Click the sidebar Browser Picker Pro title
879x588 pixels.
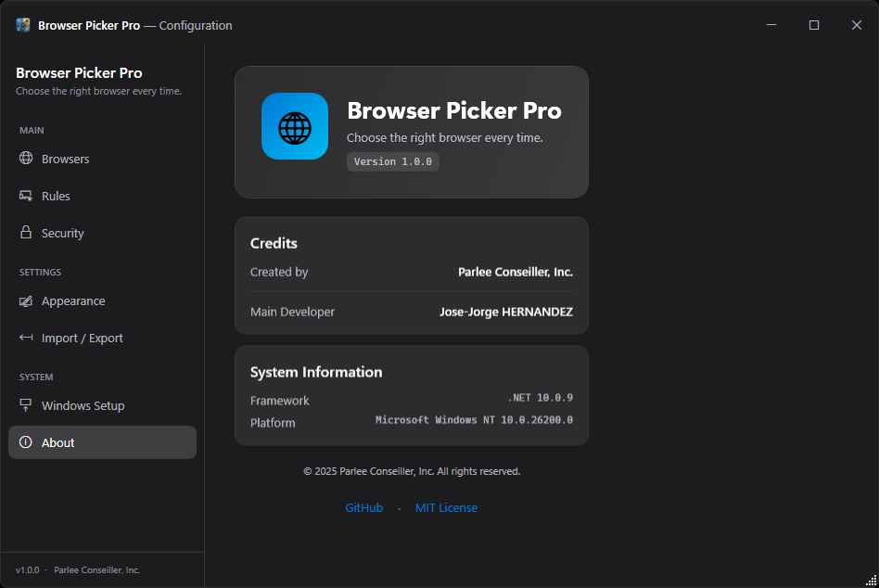point(79,73)
